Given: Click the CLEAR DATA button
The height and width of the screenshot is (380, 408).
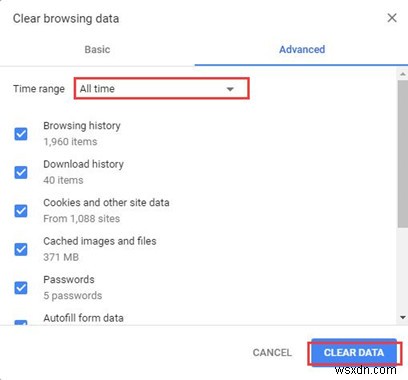Looking at the screenshot, I should coord(354,352).
